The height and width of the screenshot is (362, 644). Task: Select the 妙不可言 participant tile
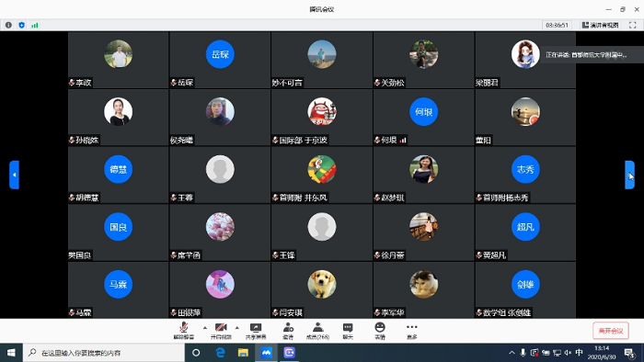[x=322, y=60]
